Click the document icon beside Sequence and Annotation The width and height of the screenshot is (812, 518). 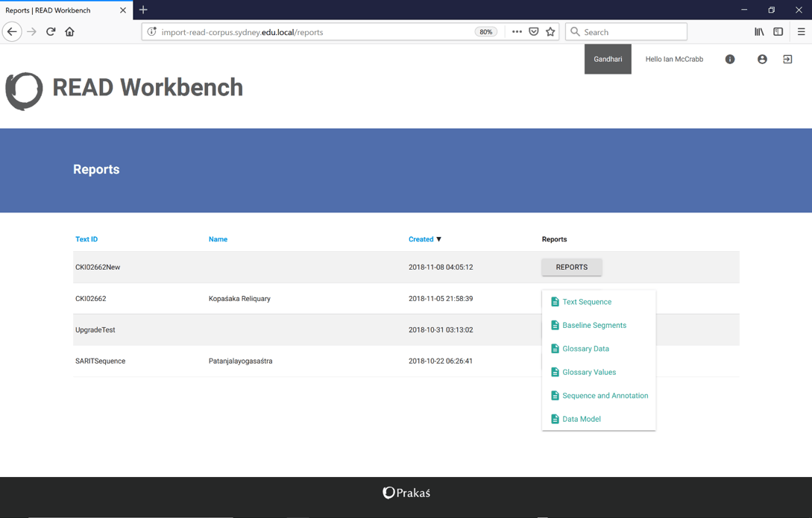tap(555, 395)
